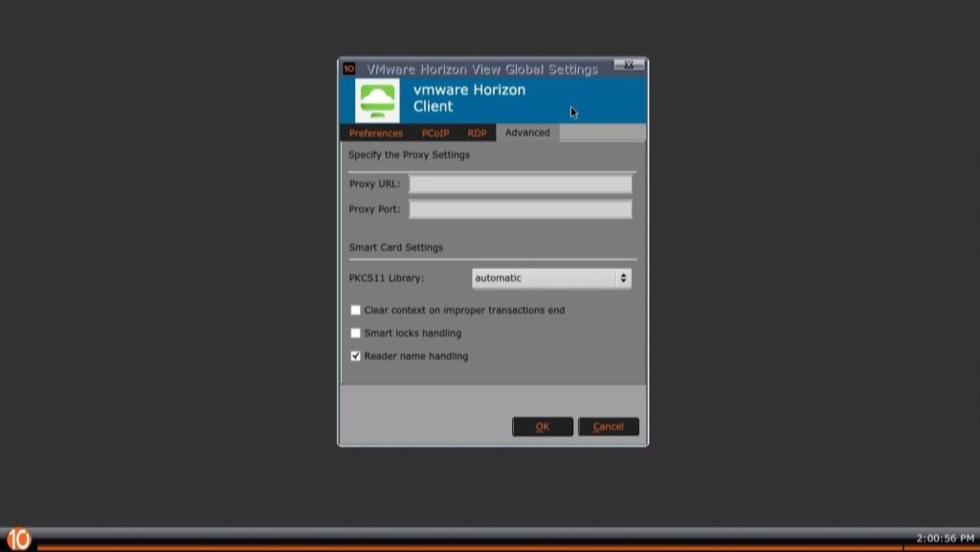Viewport: 980px width, 552px height.
Task: Uncheck Reader name handling
Action: click(356, 356)
